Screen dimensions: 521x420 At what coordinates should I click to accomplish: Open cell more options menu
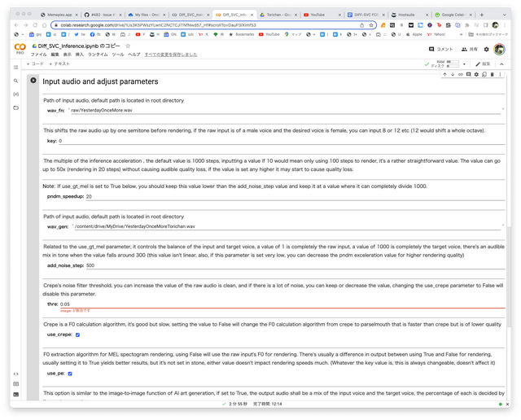(500, 74)
